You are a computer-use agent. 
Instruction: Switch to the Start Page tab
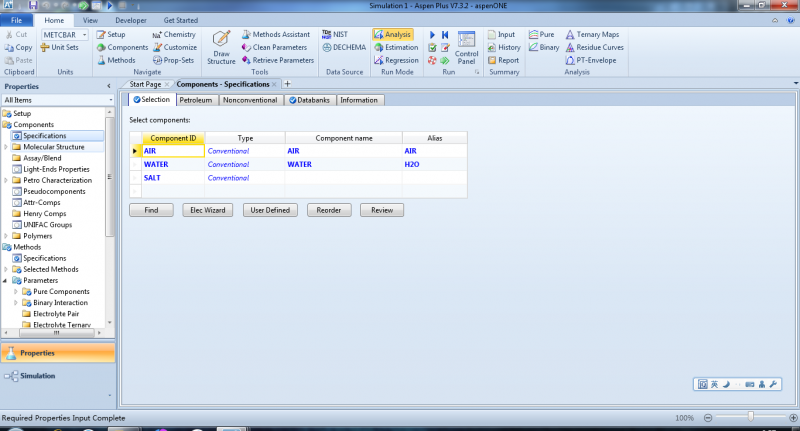(x=145, y=84)
